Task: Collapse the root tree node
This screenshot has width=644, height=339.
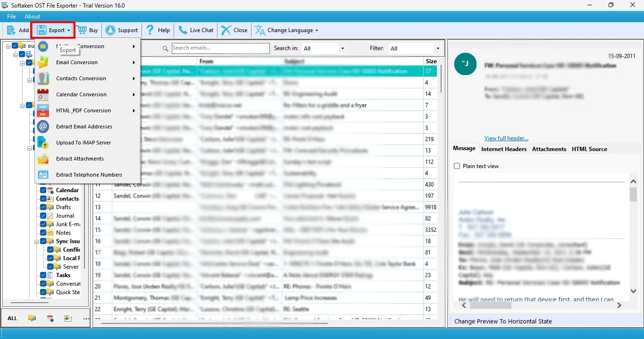Action: pyautogui.click(x=8, y=46)
